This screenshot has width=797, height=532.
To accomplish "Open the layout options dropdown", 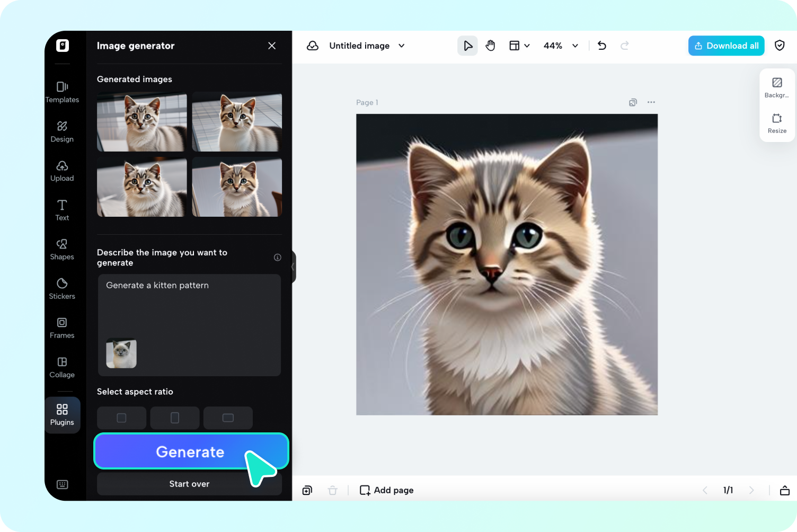I will (519, 46).
